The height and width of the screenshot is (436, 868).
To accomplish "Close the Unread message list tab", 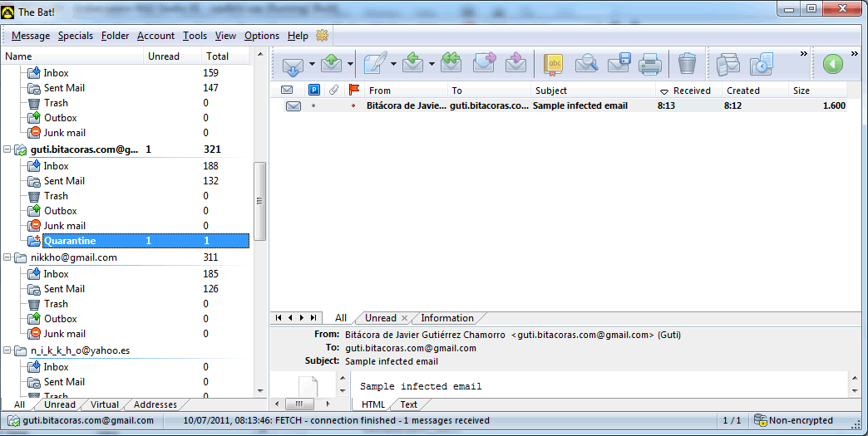I will (404, 318).
